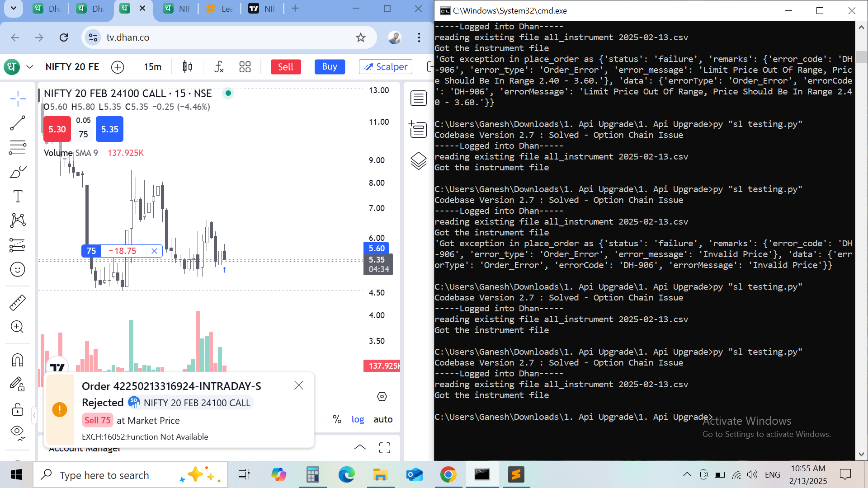Open the Scalper tool
868x488 pixels.
[386, 67]
